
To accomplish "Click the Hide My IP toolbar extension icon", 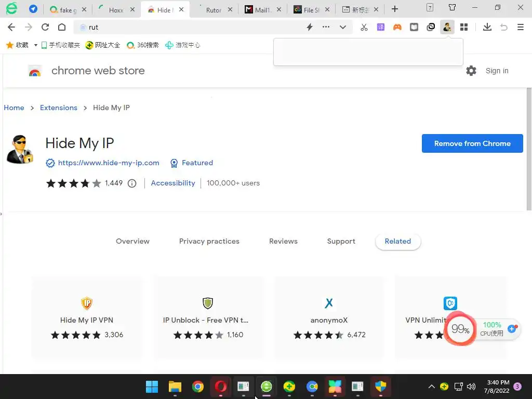I will (447, 27).
